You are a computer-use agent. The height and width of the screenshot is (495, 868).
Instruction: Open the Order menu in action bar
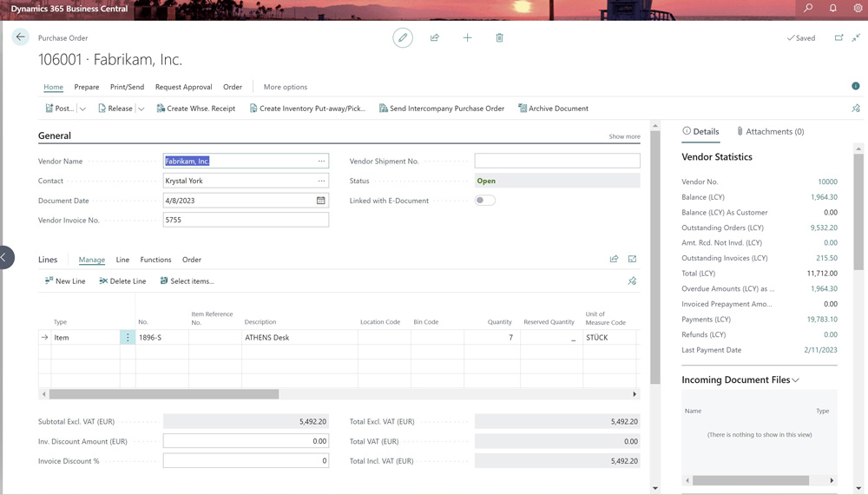click(x=233, y=87)
